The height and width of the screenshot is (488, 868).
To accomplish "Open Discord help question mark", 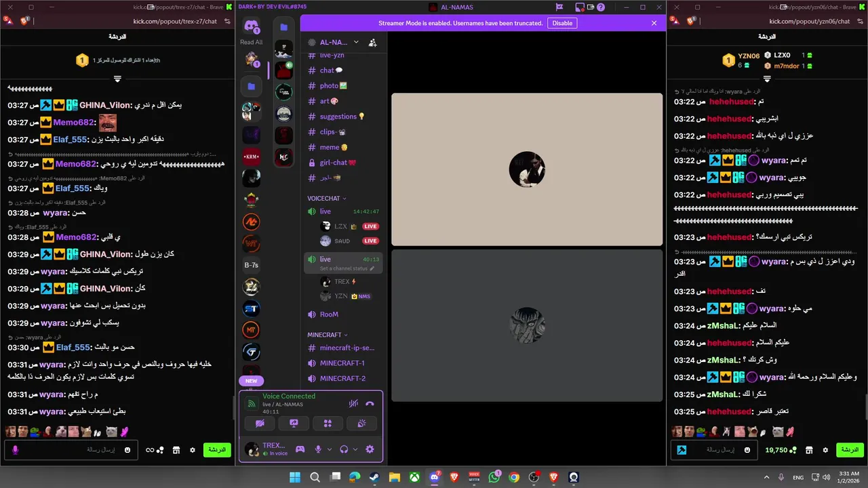I will pyautogui.click(x=601, y=7).
